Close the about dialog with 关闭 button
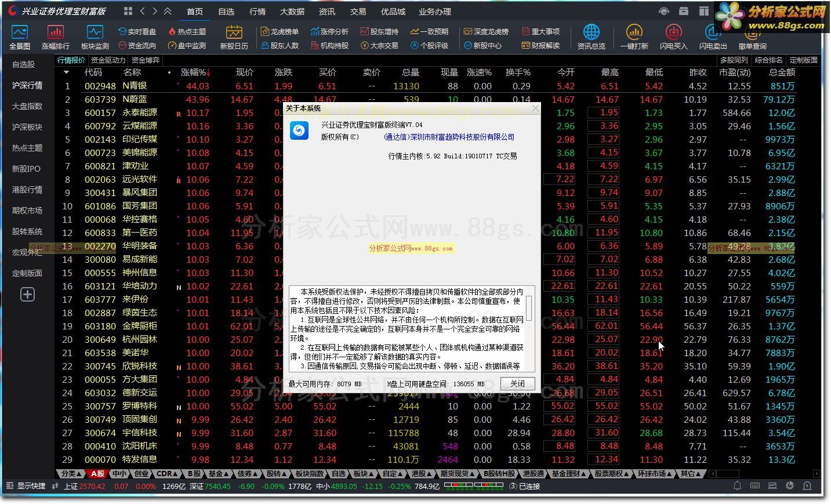This screenshot has width=831, height=504. coord(517,383)
